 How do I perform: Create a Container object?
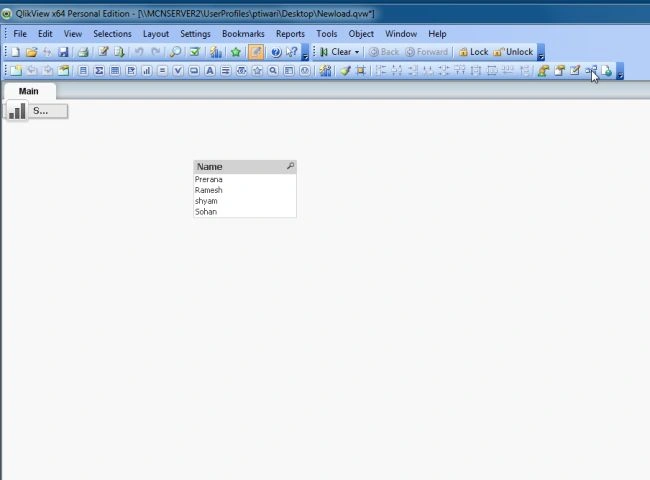coord(289,71)
